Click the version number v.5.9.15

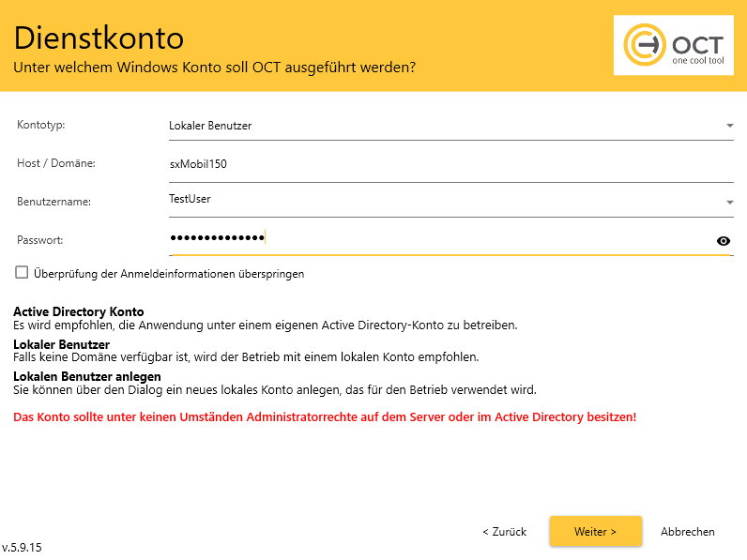pyautogui.click(x=22, y=547)
